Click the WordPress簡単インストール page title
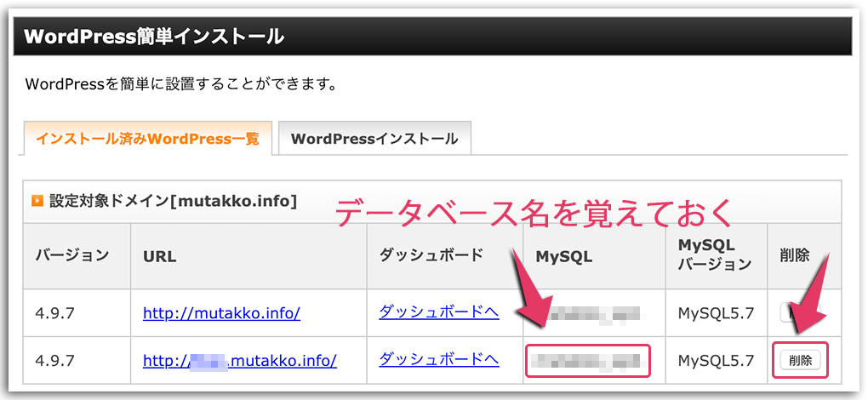868x400 pixels. pyautogui.click(x=154, y=37)
